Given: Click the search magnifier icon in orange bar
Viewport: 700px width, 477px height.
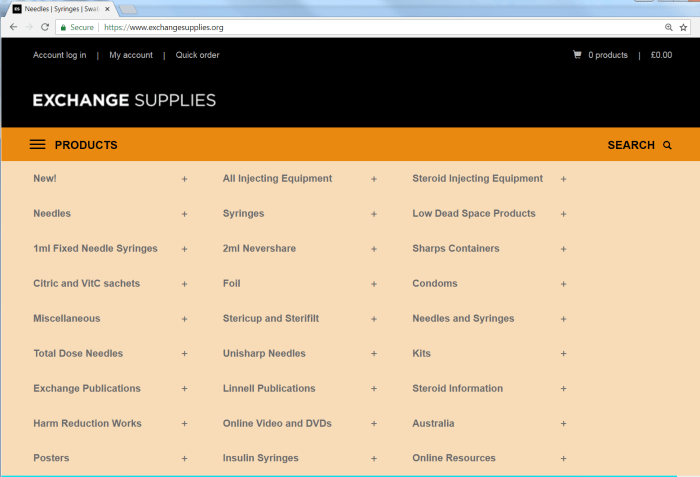Looking at the screenshot, I should click(667, 145).
